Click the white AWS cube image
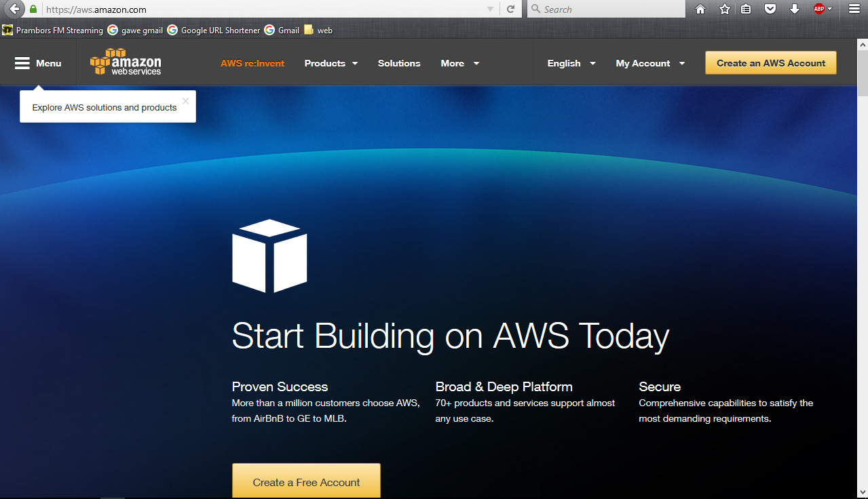 [x=269, y=256]
